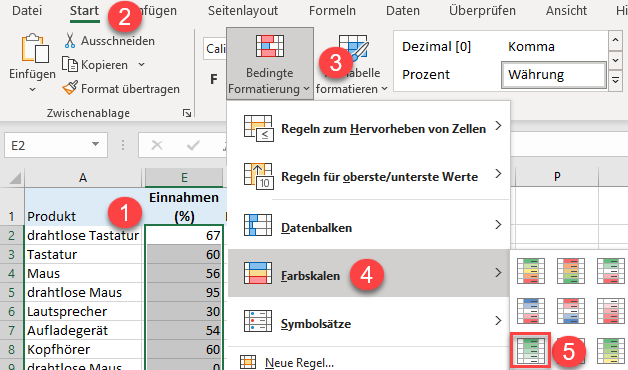The height and width of the screenshot is (370, 628).
Task: Select row 5 header
Action: (x=12, y=292)
